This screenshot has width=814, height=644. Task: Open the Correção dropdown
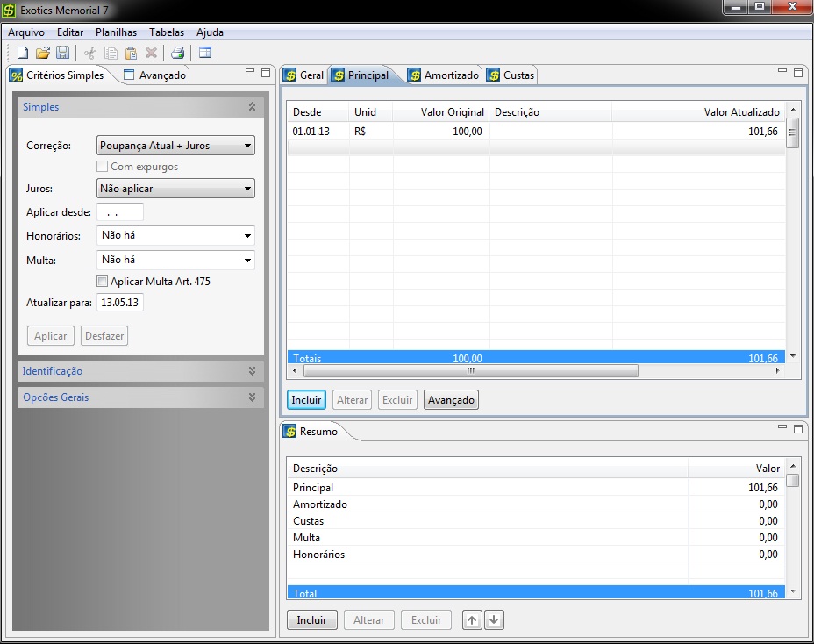(175, 146)
